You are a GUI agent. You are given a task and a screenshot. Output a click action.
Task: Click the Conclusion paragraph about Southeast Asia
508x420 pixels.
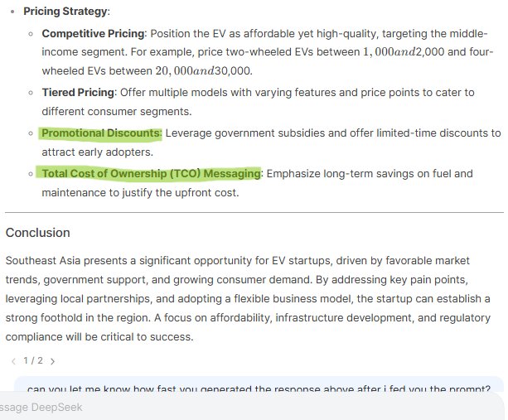(x=249, y=298)
